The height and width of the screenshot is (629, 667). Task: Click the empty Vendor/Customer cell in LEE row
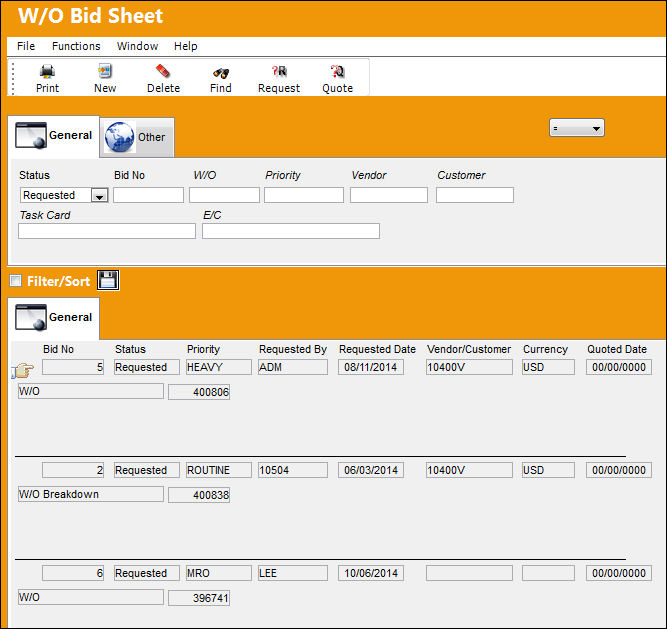(469, 573)
